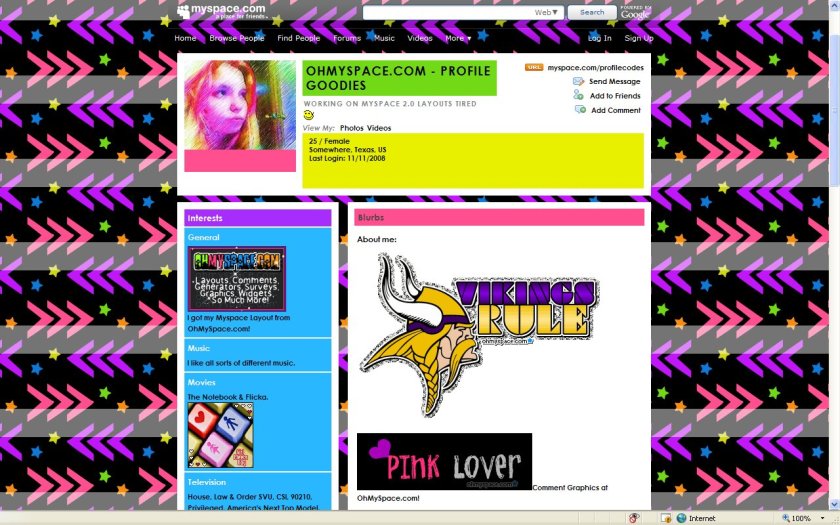
Task: Go to the Home nav item
Action: pyautogui.click(x=185, y=38)
